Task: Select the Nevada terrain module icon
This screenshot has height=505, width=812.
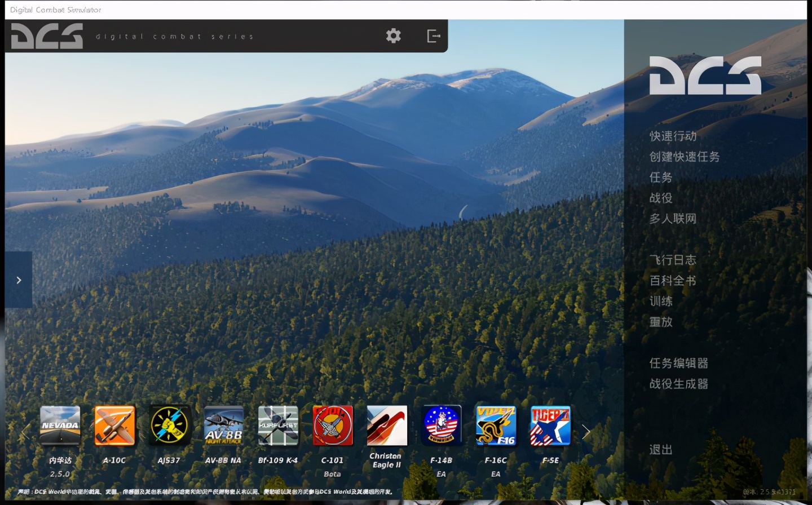Action: pos(60,426)
